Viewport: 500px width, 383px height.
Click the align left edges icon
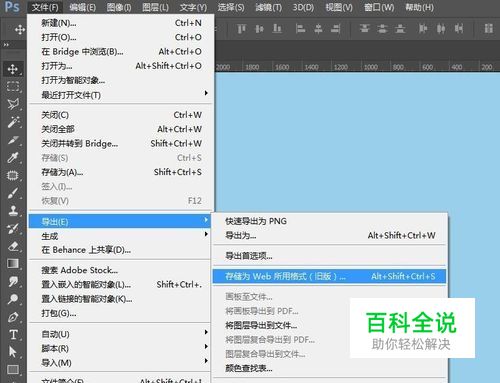[x=300, y=29]
